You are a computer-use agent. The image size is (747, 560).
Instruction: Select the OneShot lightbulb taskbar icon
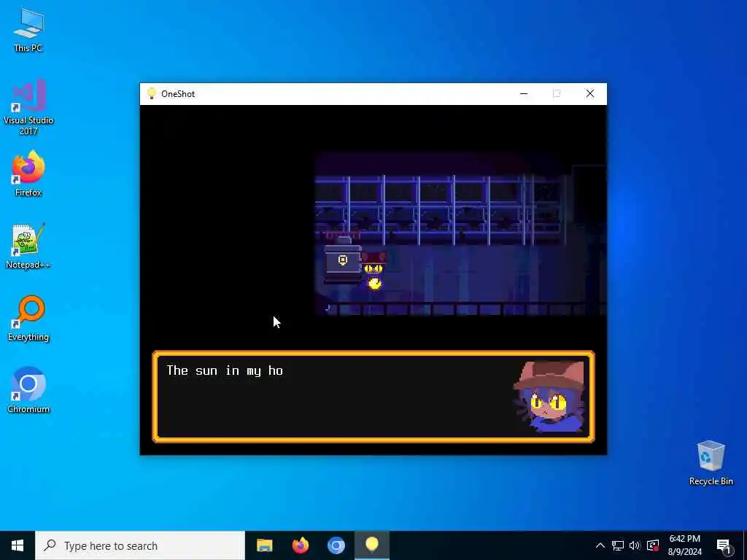[x=372, y=545]
